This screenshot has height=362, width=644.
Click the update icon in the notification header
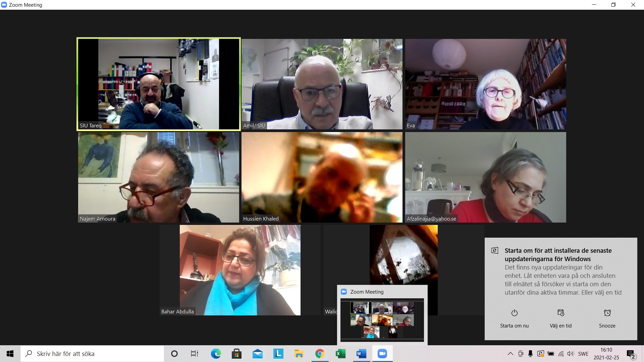tap(495, 250)
